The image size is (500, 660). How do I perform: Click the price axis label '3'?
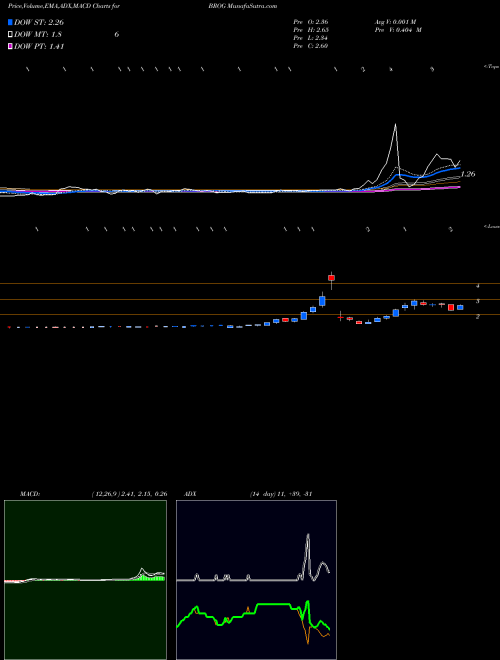pos(478,301)
